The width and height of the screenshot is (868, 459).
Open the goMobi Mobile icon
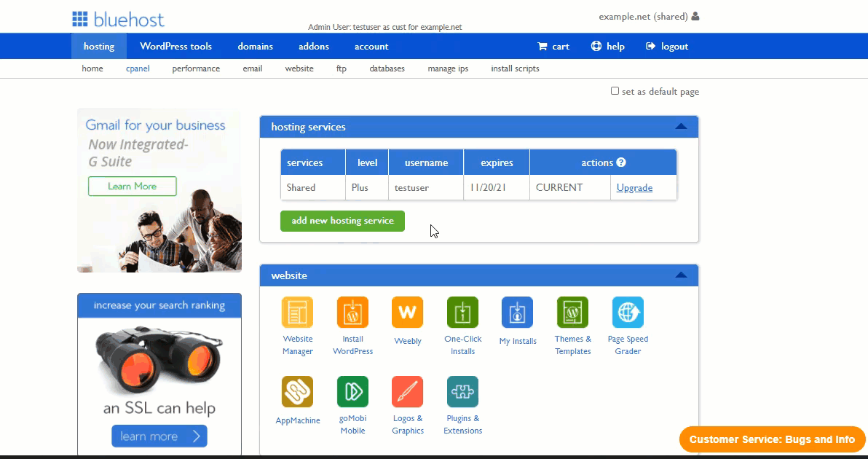point(352,391)
